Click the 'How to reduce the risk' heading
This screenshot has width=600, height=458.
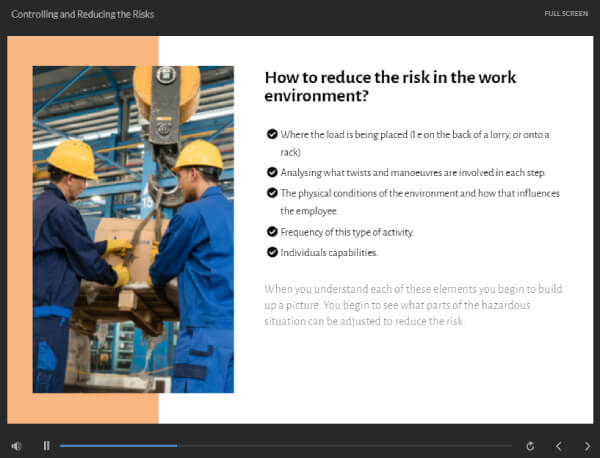(390, 87)
